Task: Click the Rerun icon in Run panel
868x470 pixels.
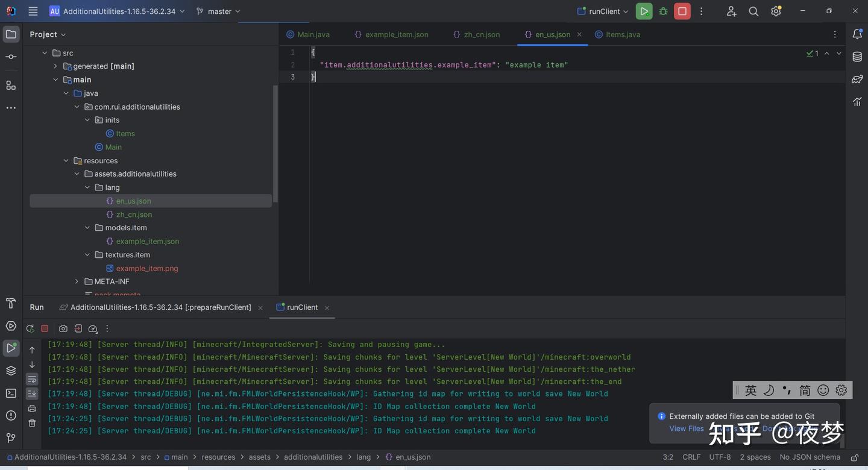Action: click(30, 328)
